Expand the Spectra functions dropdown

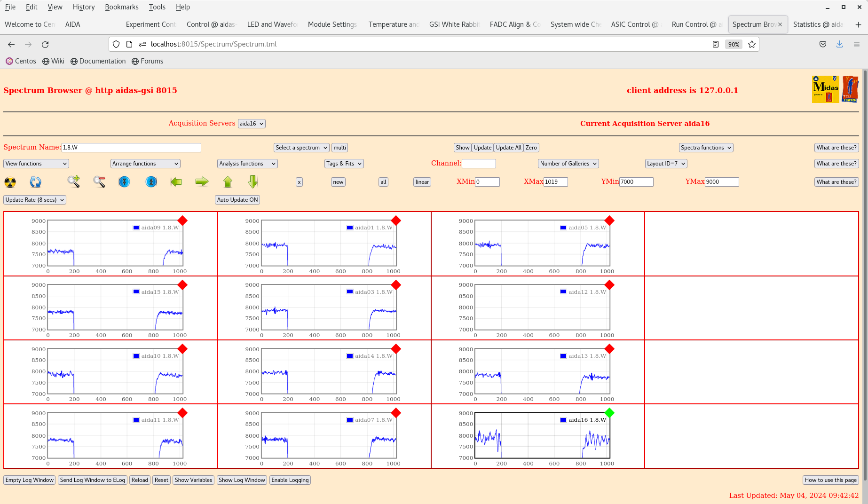pyautogui.click(x=706, y=148)
